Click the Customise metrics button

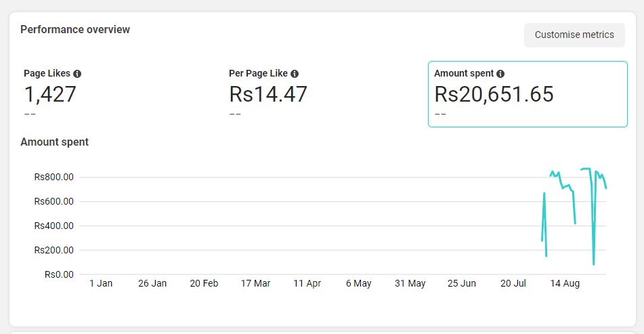[574, 35]
